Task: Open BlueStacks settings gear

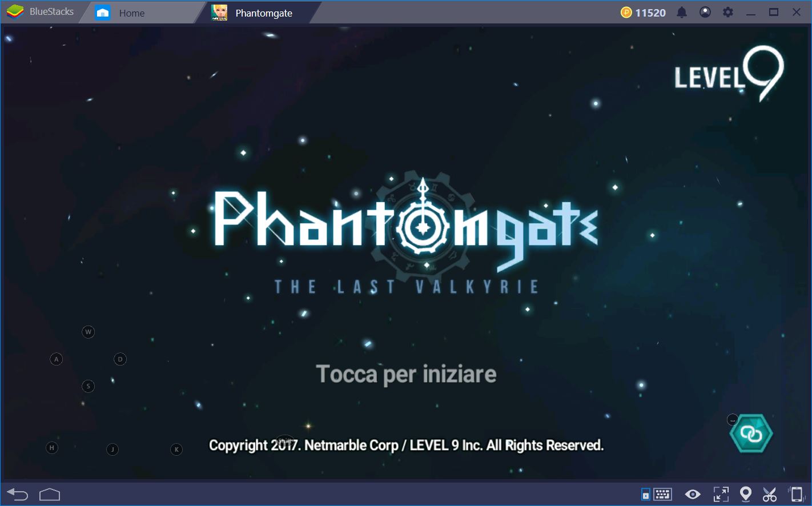Action: click(x=728, y=12)
